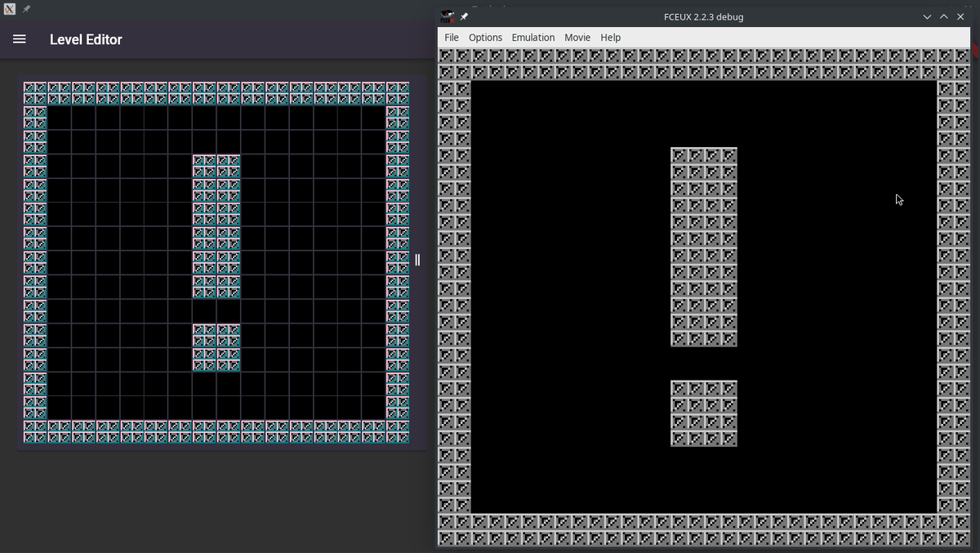Open the Help menu in FCEUX
Screen dimensions: 980x553
coord(611,38)
